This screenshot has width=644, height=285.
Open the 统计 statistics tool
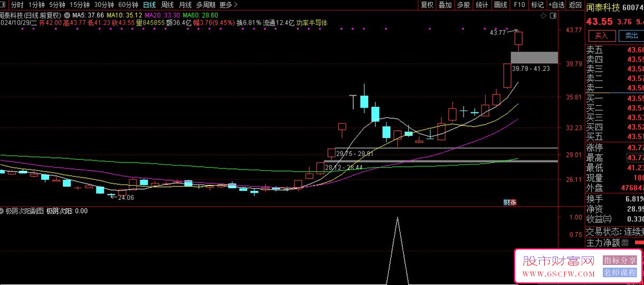pyautogui.click(x=482, y=5)
